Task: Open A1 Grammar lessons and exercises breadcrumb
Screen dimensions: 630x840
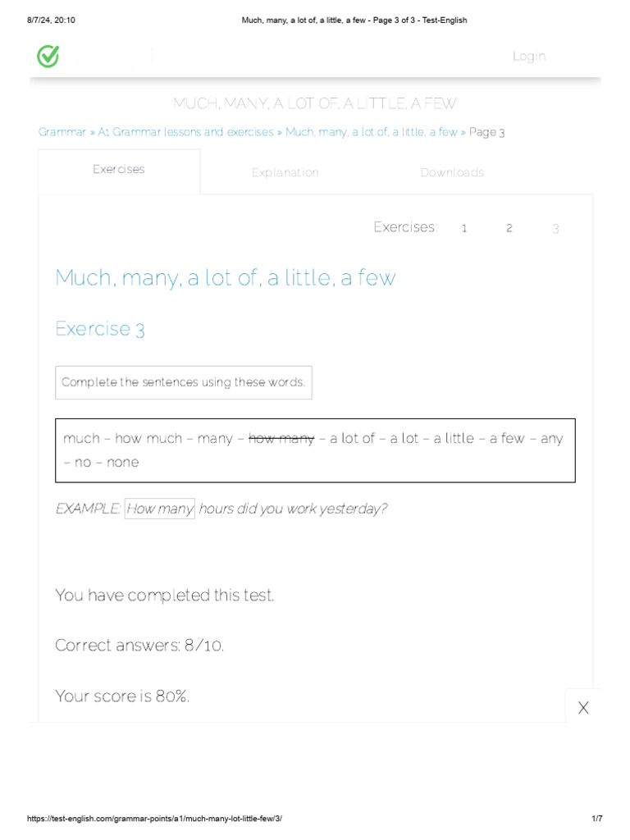Action: click(x=185, y=132)
